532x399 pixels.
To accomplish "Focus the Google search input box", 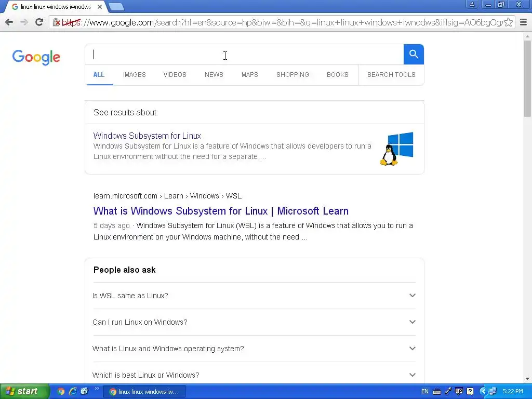I will (x=244, y=54).
